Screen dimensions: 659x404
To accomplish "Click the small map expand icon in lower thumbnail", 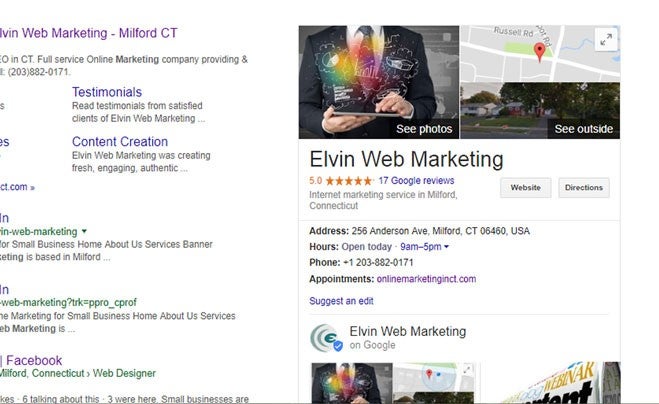I will tap(467, 370).
